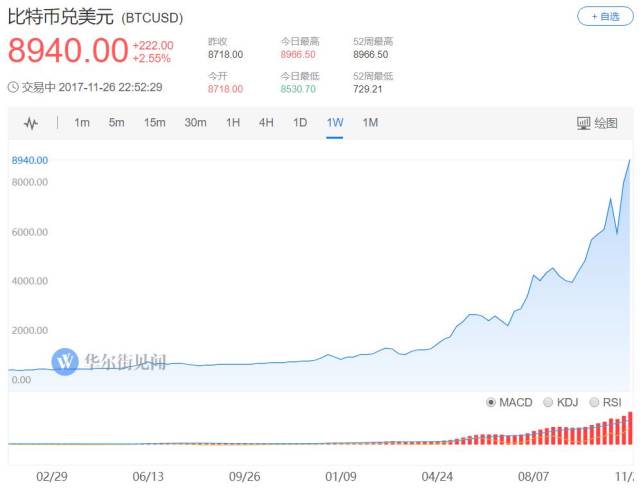Add to watchlist with + 自选 button

(x=605, y=17)
